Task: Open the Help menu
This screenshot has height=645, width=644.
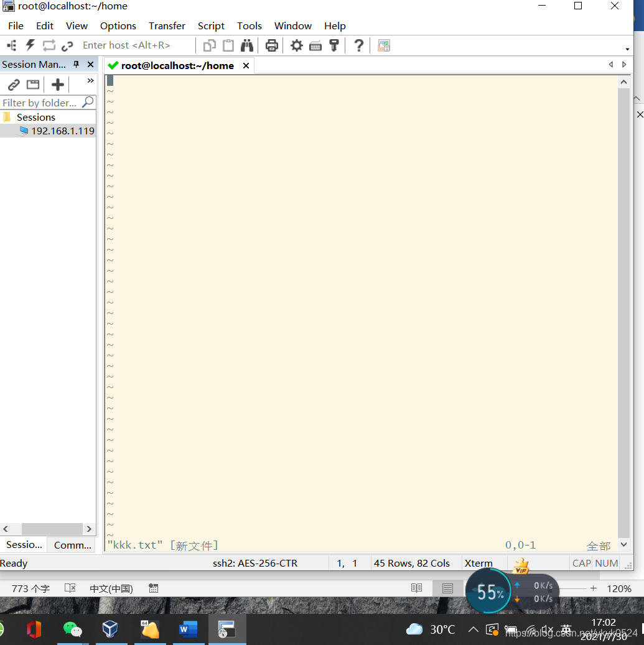Action: (x=335, y=26)
